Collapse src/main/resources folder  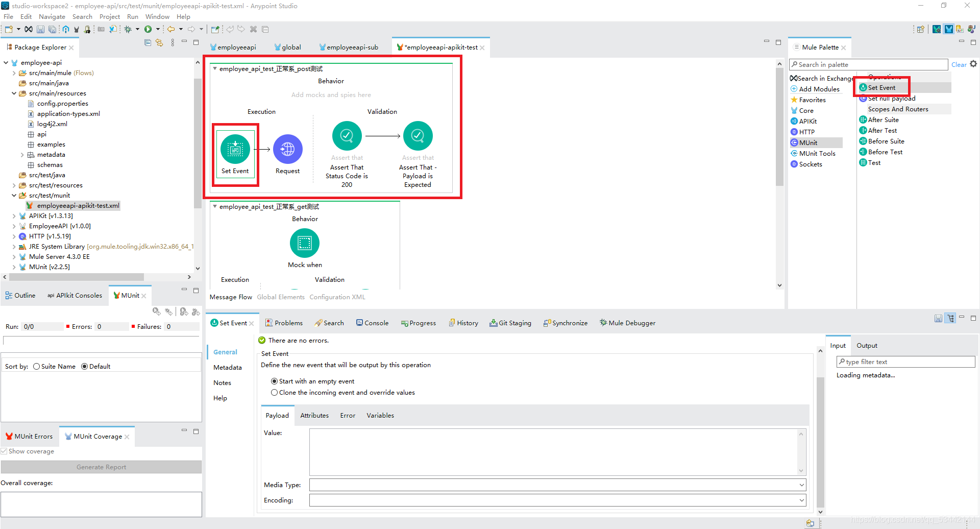[x=14, y=93]
